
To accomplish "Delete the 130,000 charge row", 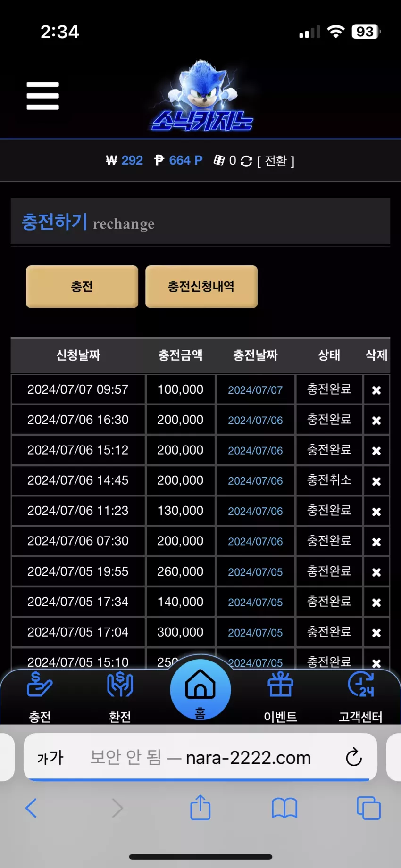I will pyautogui.click(x=376, y=512).
